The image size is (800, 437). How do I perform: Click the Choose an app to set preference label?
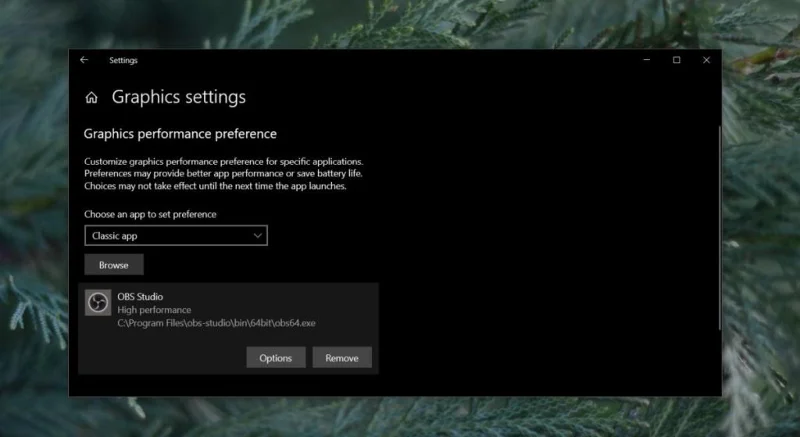150,214
